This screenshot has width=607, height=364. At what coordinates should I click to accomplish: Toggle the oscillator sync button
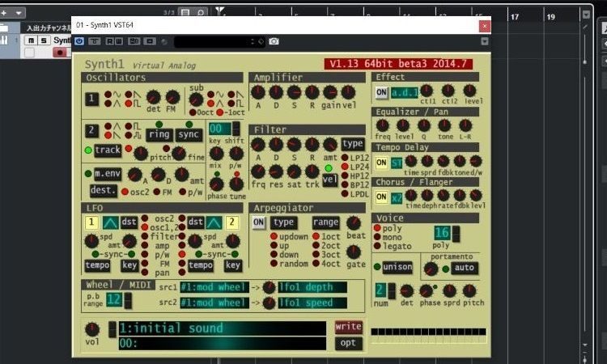point(189,134)
